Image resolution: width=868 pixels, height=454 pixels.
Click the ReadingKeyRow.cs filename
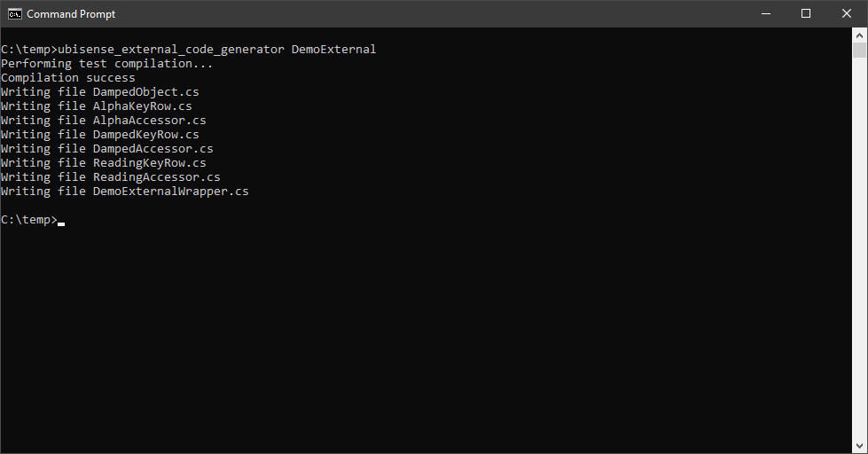coord(150,163)
